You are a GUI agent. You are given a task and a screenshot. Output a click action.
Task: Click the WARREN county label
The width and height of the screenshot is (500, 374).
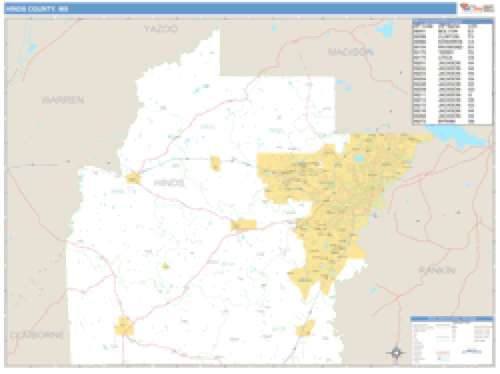pyautogui.click(x=62, y=100)
